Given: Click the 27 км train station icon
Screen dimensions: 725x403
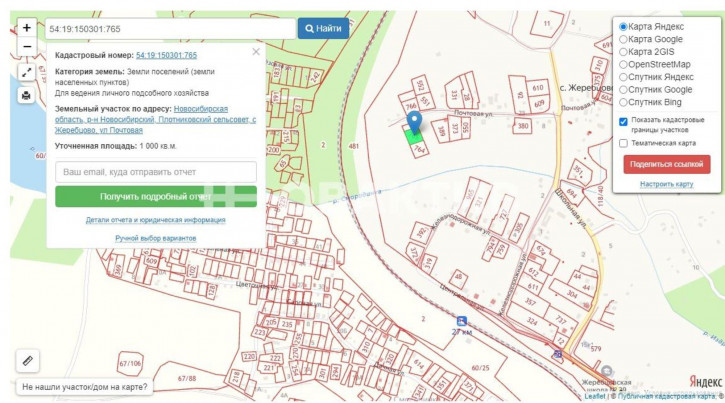Looking at the screenshot, I should tap(461, 321).
